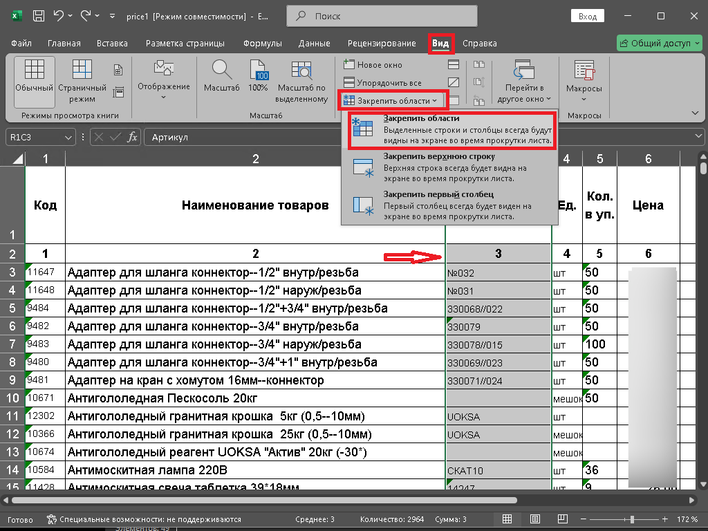
Task: Click the View Side by Side icon
Action: coord(479,65)
